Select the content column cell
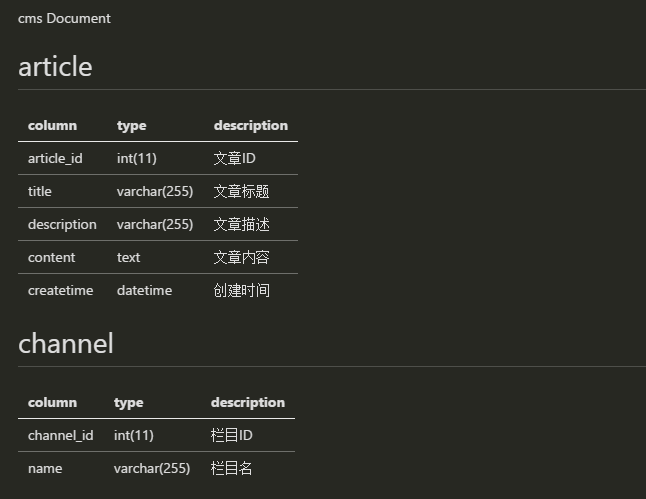 (x=51, y=257)
